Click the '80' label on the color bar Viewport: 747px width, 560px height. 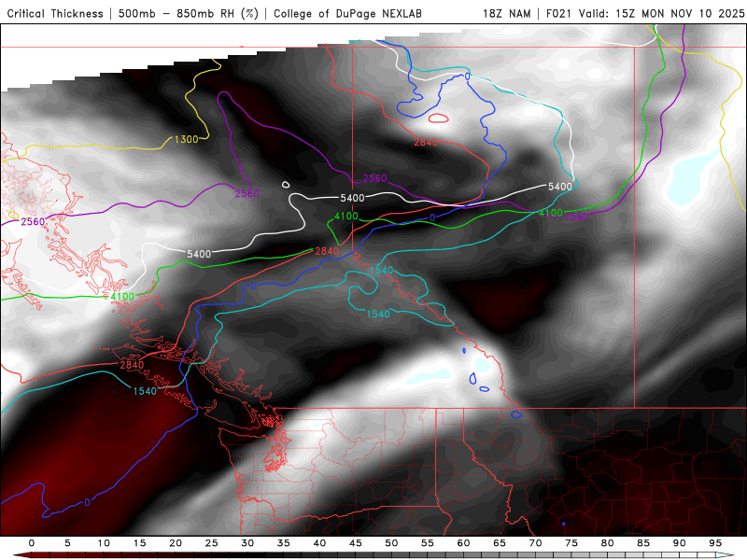pos(608,543)
